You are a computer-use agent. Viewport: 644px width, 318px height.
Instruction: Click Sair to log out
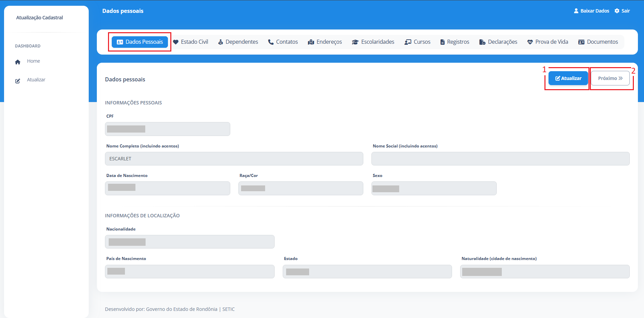pyautogui.click(x=622, y=11)
